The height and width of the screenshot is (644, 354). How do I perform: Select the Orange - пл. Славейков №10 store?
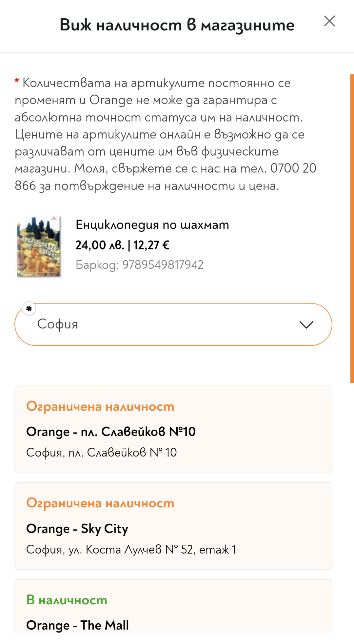tap(111, 432)
